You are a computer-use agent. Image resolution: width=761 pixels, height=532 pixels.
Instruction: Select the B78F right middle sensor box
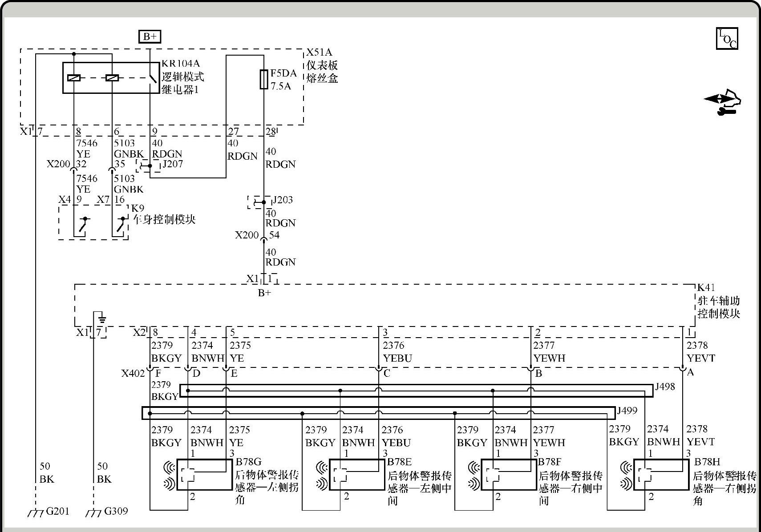[509, 475]
